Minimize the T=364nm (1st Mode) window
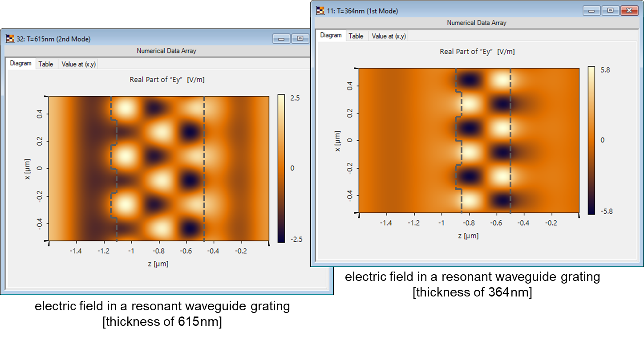Screen dimensions: 644x337 tap(591, 10)
